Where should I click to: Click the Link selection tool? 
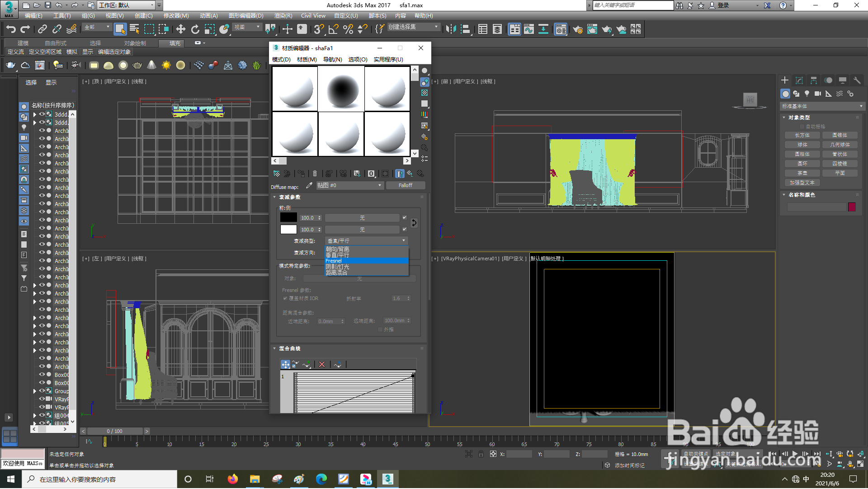pyautogui.click(x=42, y=30)
